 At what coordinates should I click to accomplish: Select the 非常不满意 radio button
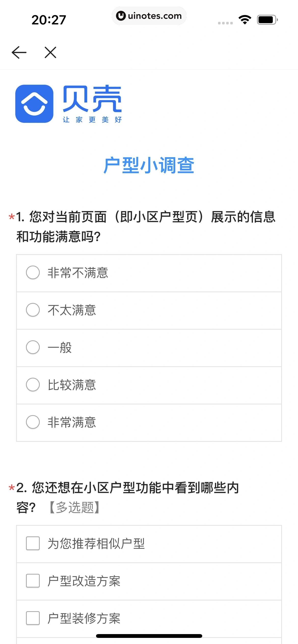tap(33, 273)
